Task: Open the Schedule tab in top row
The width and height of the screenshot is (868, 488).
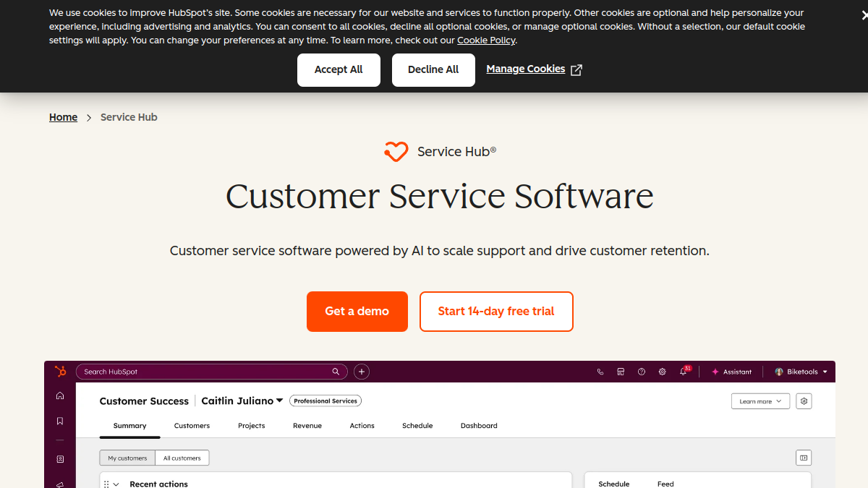Action: pyautogui.click(x=417, y=426)
